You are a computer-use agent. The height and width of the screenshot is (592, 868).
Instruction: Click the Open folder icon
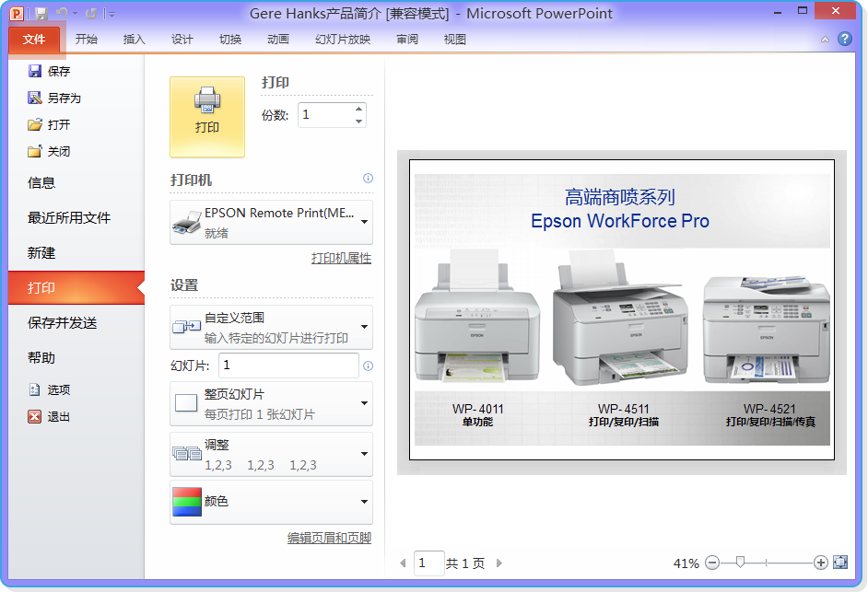coord(35,124)
